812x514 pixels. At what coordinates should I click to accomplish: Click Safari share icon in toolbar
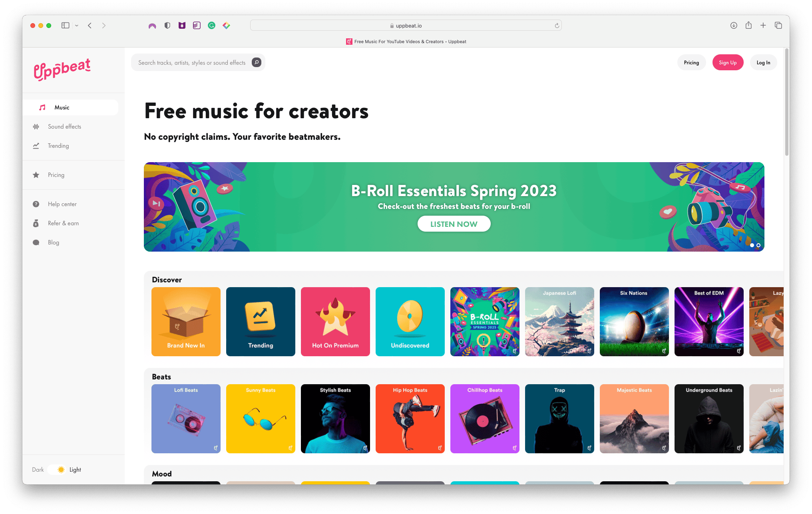[x=748, y=25]
